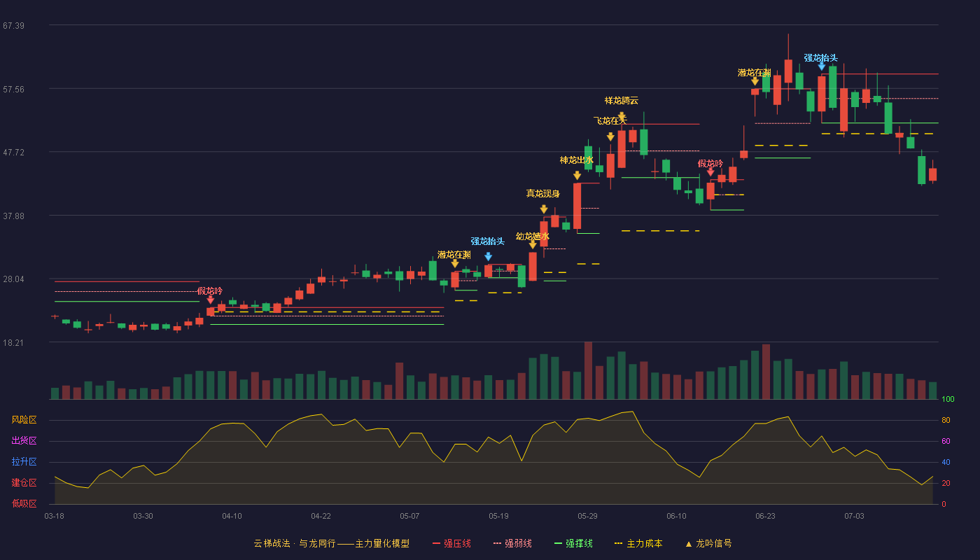Click the magenta 60 indicator scale value

tap(946, 441)
